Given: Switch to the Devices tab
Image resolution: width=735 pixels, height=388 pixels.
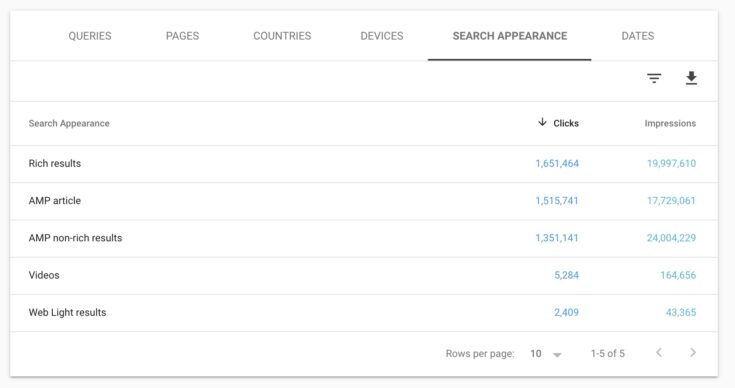Looking at the screenshot, I should tap(382, 36).
